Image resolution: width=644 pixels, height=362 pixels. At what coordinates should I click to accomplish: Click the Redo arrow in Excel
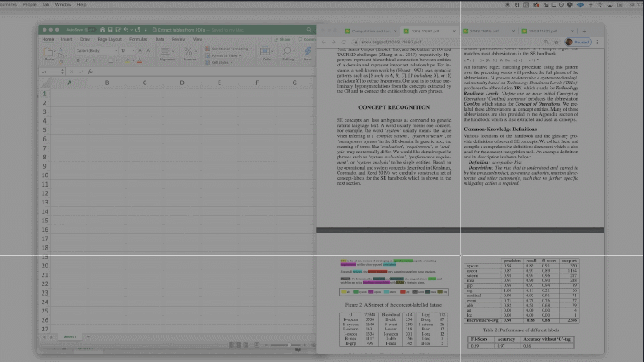click(138, 30)
